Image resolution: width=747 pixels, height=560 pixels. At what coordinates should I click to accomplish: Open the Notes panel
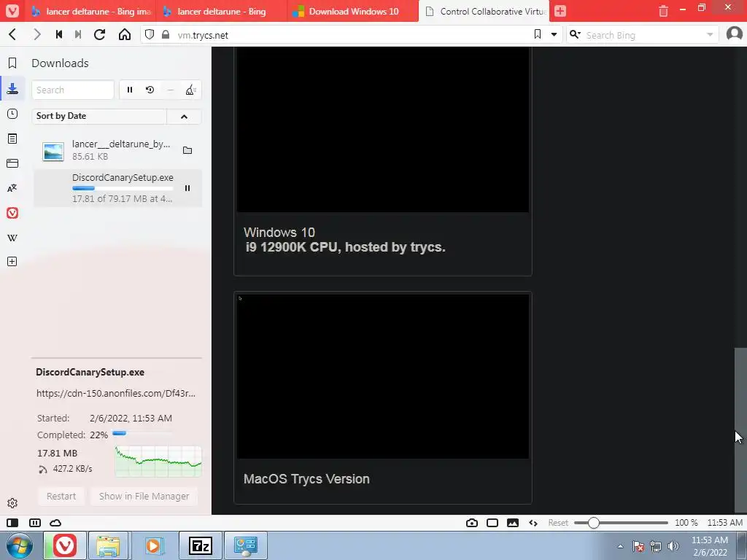pos(12,139)
